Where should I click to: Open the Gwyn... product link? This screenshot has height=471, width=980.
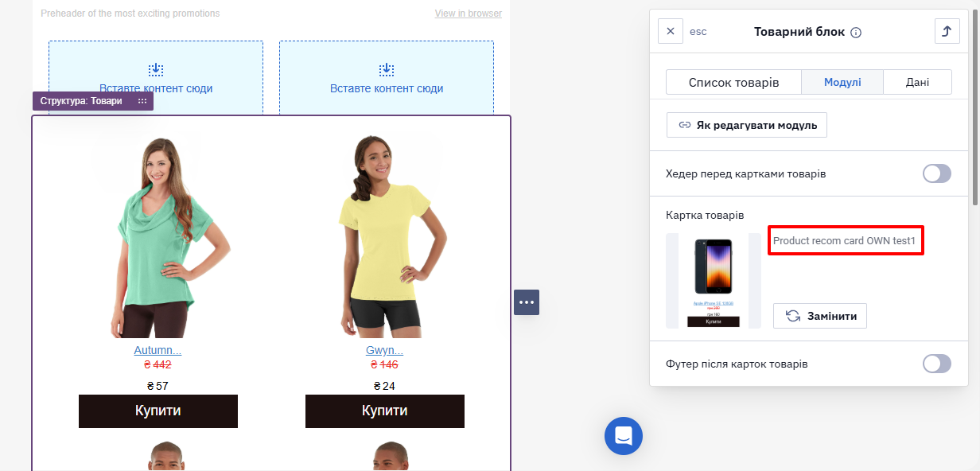pos(384,350)
